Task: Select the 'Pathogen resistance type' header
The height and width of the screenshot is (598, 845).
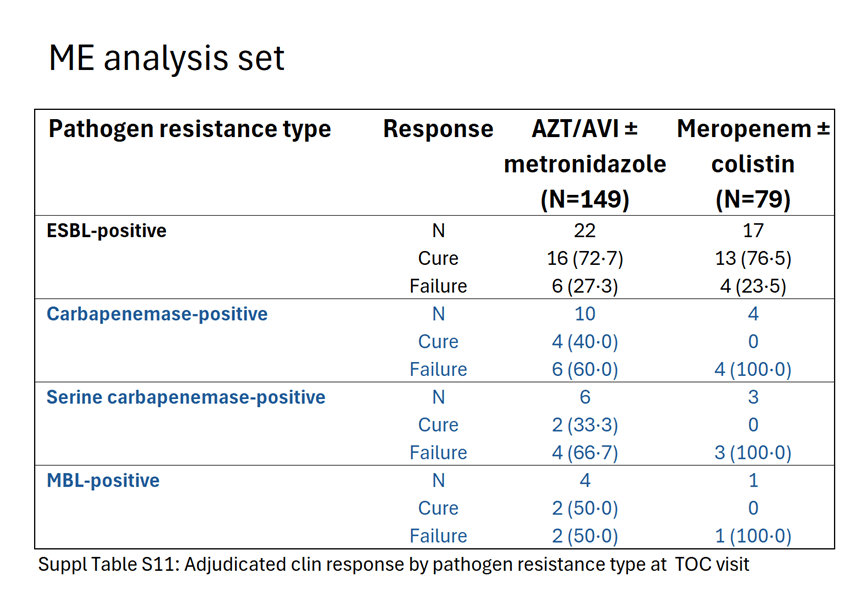Action: coord(190,129)
